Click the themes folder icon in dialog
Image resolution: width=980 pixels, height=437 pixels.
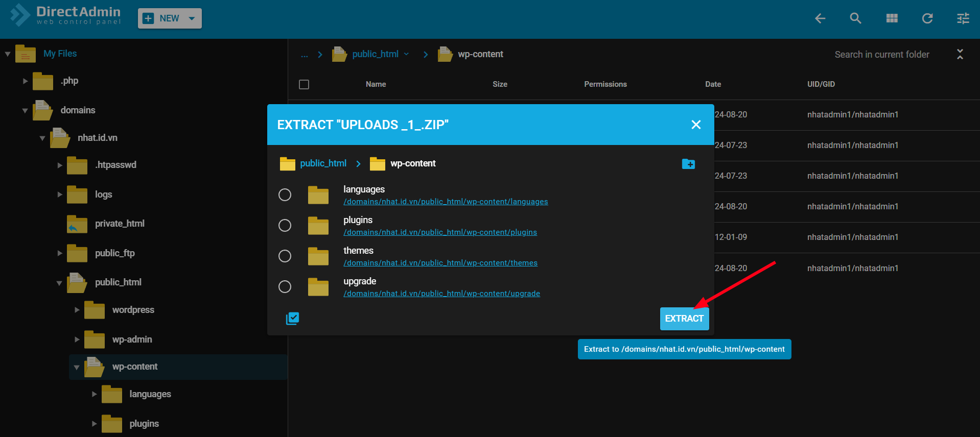coord(318,256)
